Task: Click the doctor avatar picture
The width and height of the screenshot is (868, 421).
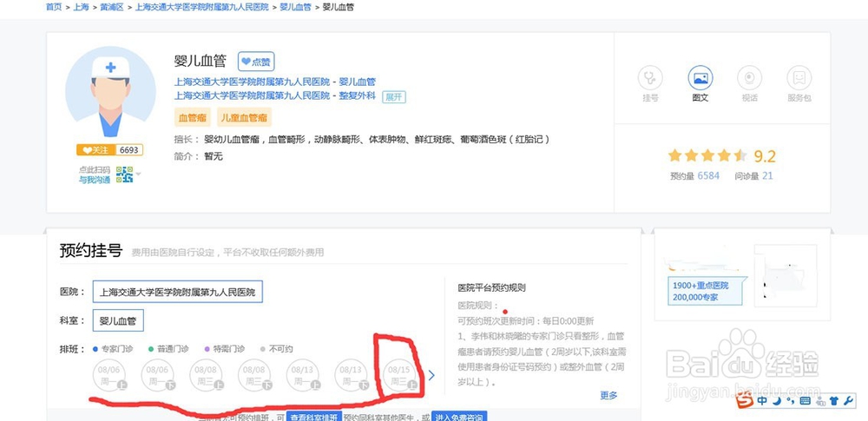Action: (x=111, y=91)
